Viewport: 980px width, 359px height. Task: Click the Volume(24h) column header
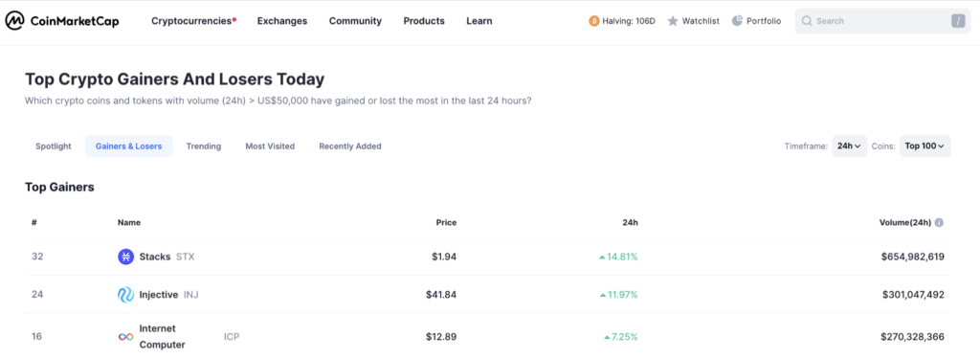click(905, 223)
